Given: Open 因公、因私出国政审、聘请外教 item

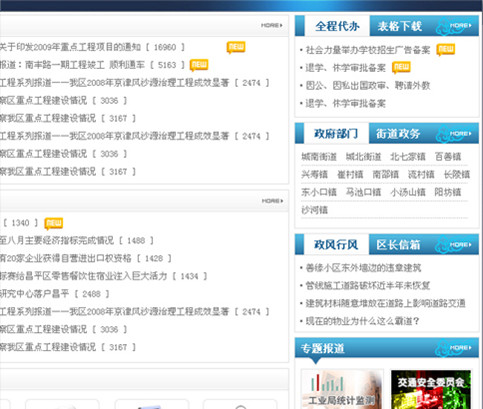Looking at the screenshot, I should coord(368,86).
